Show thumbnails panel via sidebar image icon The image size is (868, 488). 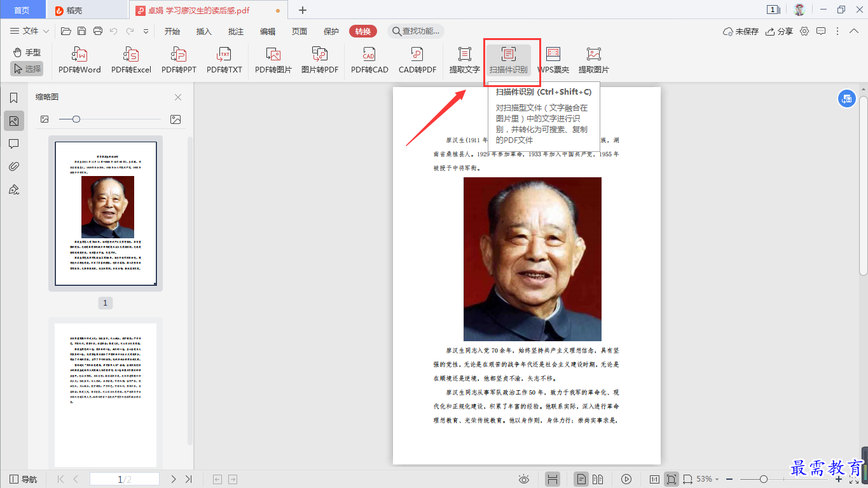(x=13, y=121)
